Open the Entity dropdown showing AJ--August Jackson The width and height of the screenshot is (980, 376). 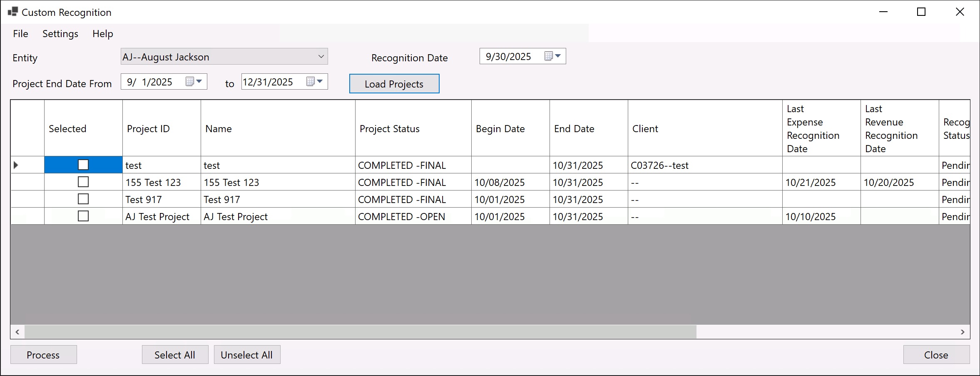coord(321,56)
